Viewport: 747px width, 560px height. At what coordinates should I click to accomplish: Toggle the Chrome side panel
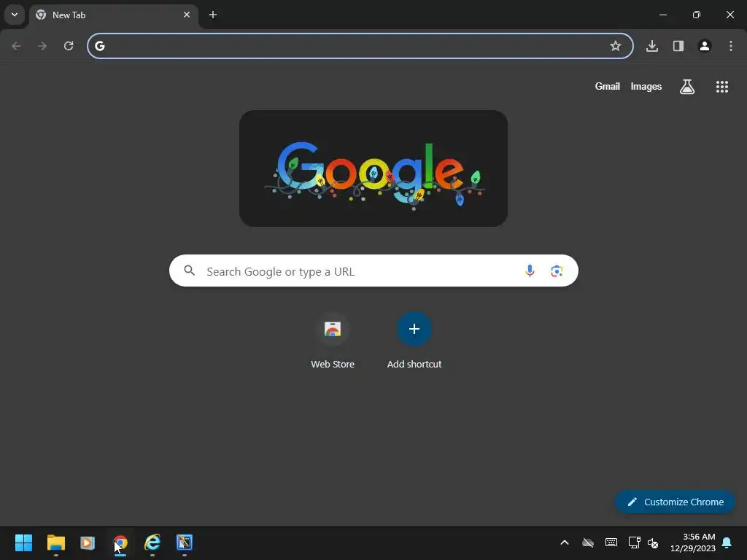click(678, 46)
